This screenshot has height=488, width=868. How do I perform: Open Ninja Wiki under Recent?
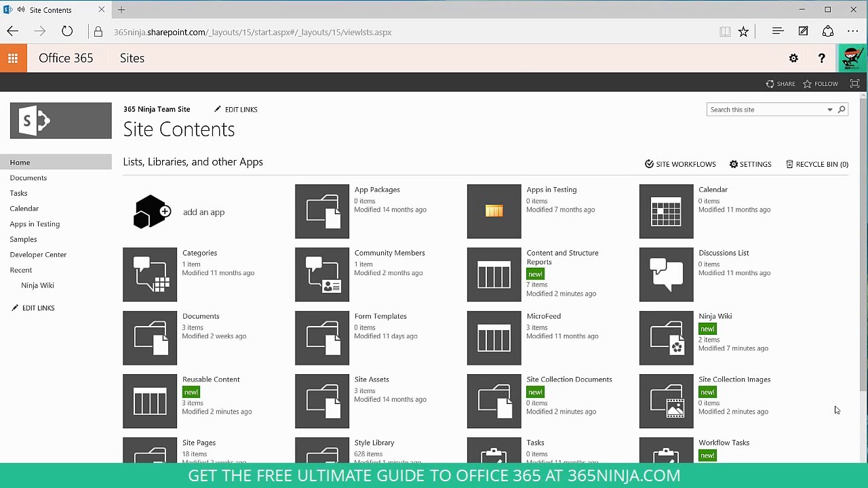pos(37,285)
